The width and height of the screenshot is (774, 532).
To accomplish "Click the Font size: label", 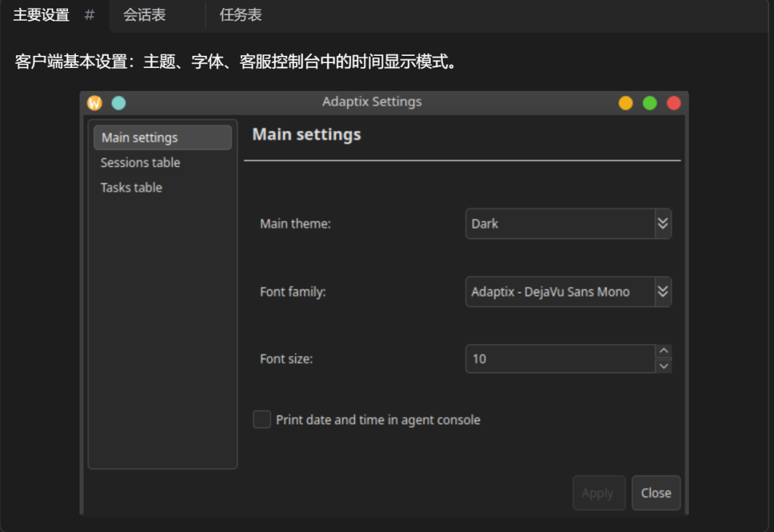I will coord(286,359).
